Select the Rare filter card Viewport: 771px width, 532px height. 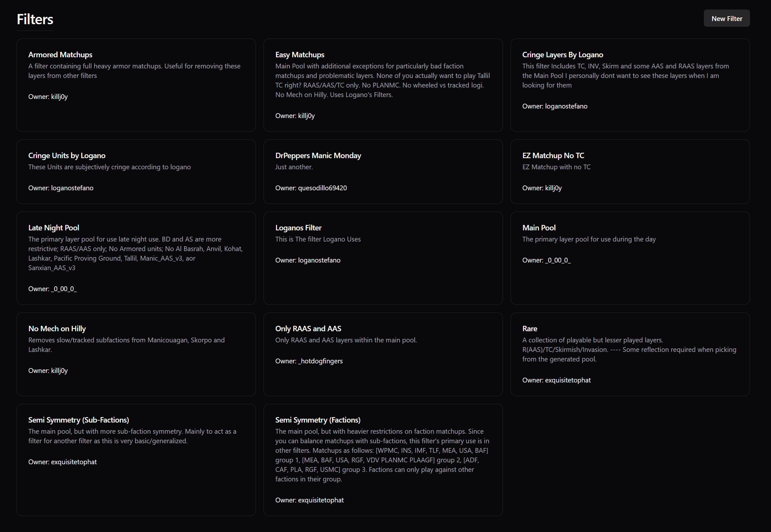click(x=630, y=354)
